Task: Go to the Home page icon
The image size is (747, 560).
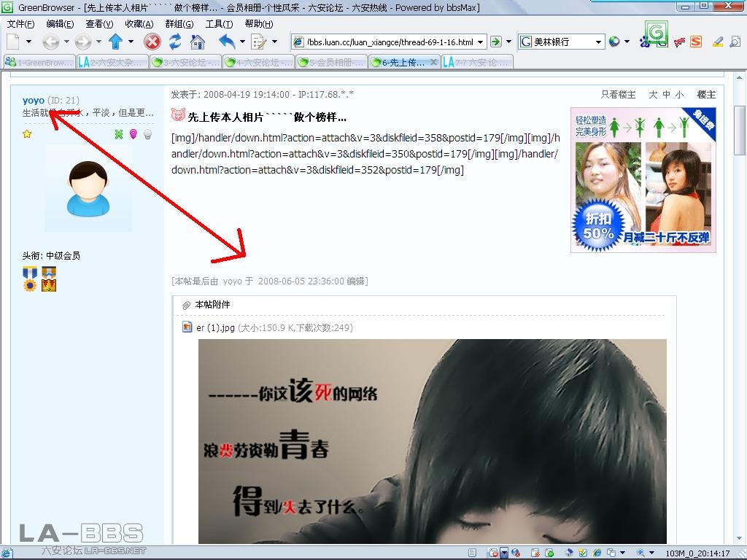Action: point(198,42)
